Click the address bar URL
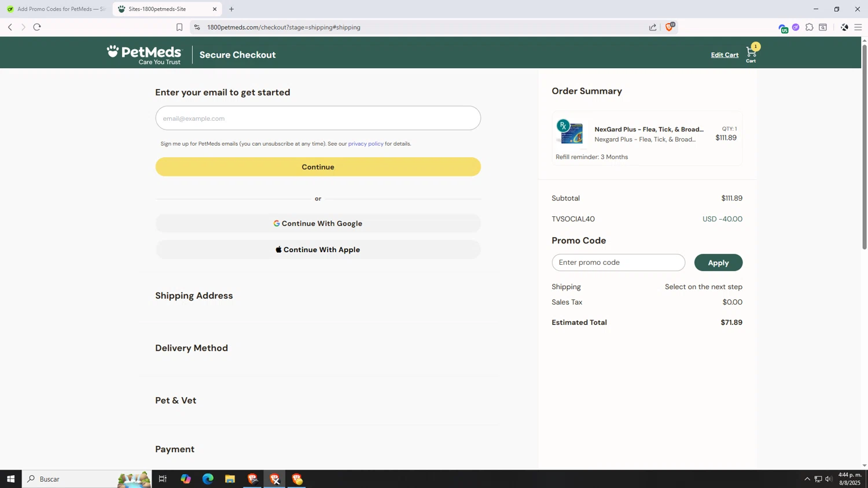 284,27
